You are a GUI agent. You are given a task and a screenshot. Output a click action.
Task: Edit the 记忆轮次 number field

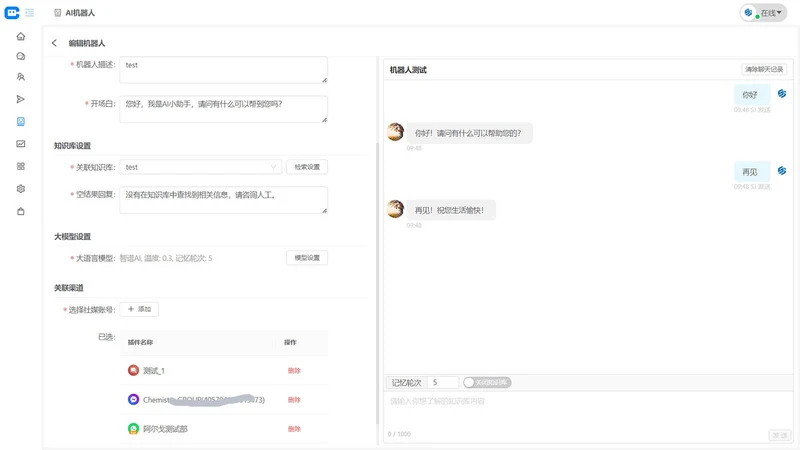pyautogui.click(x=443, y=382)
